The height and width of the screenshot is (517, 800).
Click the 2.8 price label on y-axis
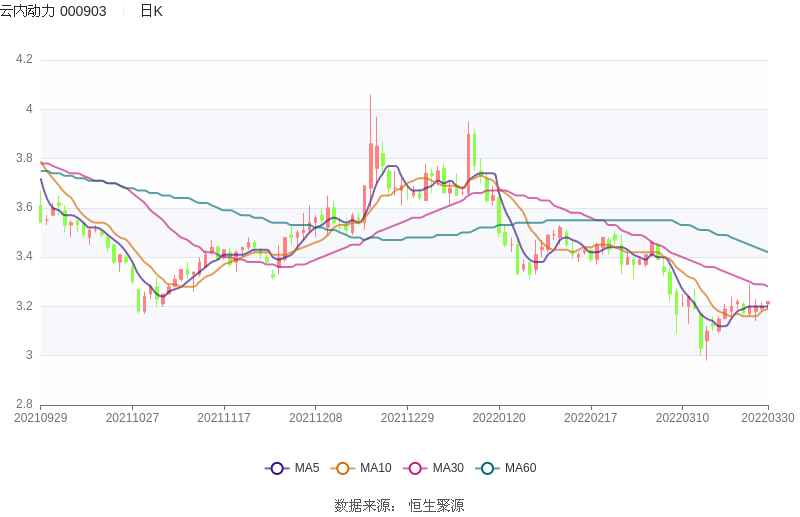24,404
